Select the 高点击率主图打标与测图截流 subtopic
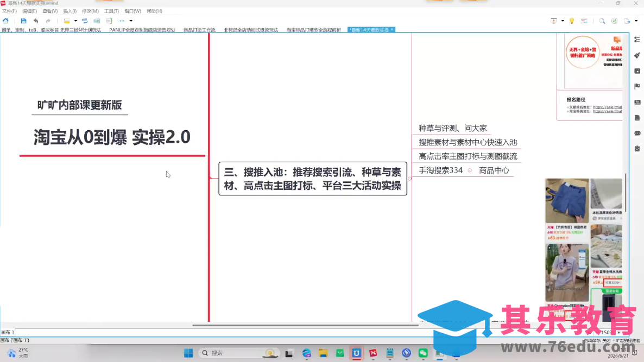The image size is (644, 362). point(468,156)
